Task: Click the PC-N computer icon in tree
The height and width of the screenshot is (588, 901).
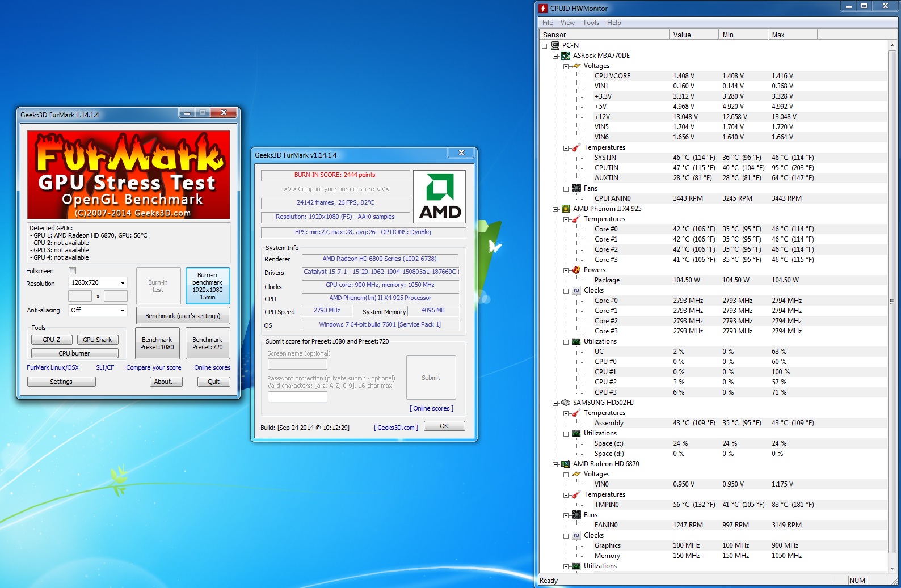Action: 555,45
